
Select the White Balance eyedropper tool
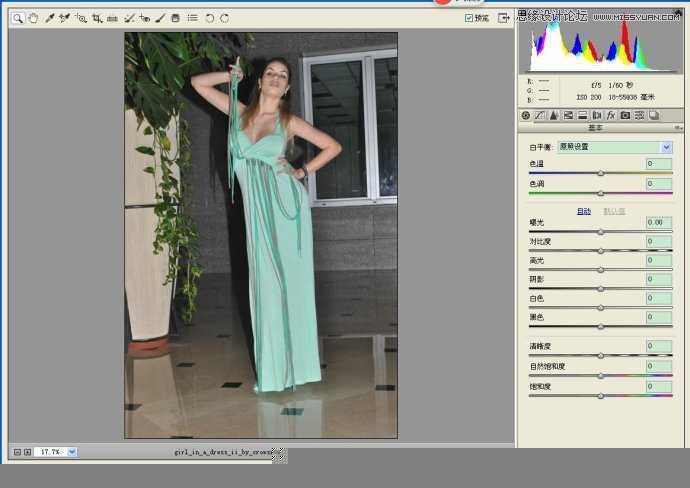click(x=49, y=18)
